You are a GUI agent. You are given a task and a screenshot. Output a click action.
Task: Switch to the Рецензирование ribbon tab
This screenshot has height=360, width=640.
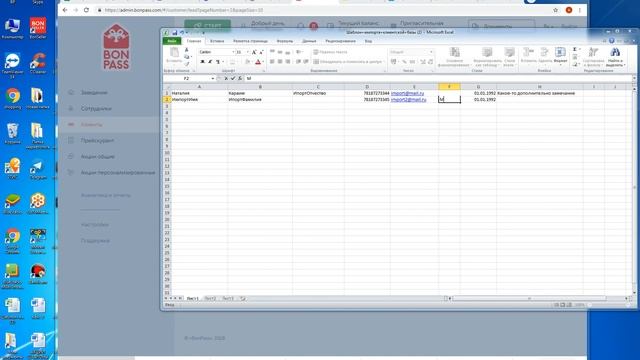340,41
